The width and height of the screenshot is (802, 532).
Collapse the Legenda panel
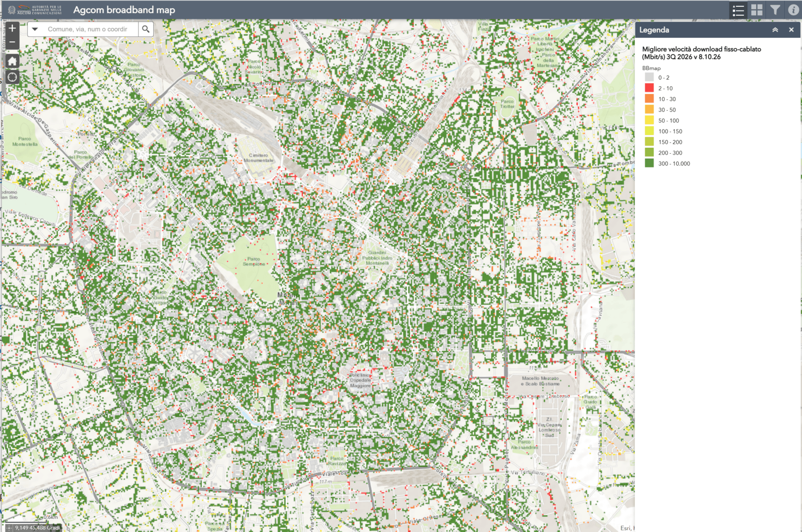(x=775, y=30)
